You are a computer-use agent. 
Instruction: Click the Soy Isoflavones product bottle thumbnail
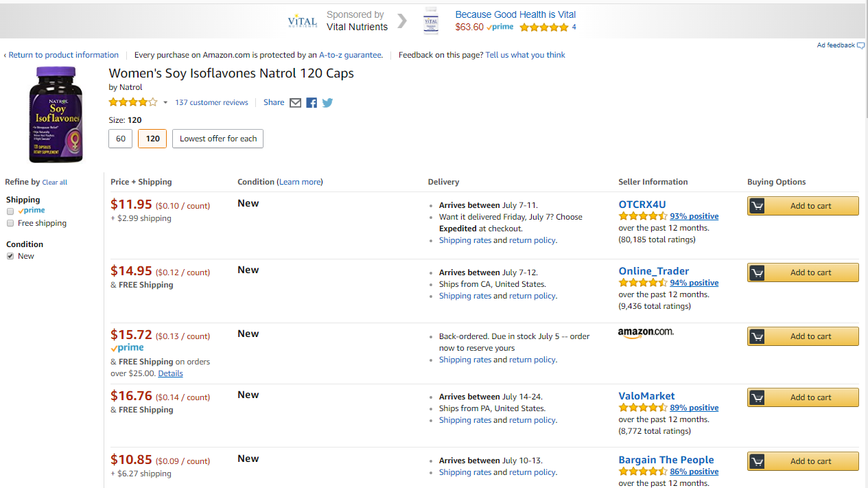pos(56,115)
